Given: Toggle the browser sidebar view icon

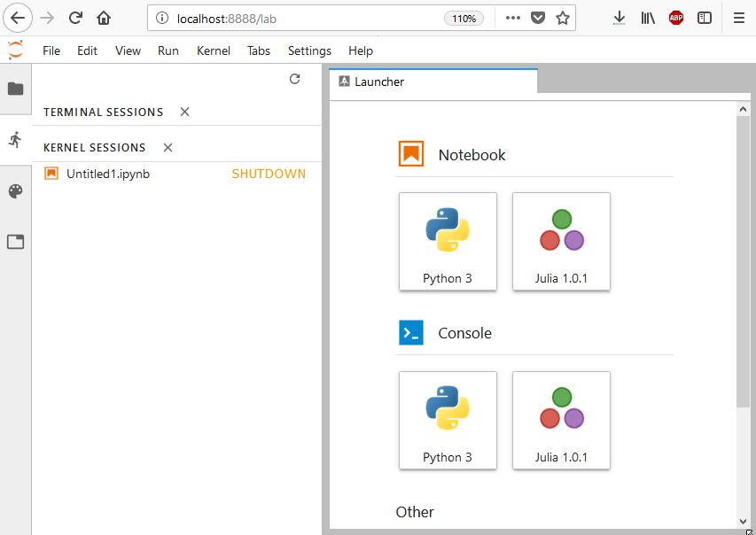Looking at the screenshot, I should point(705,19).
